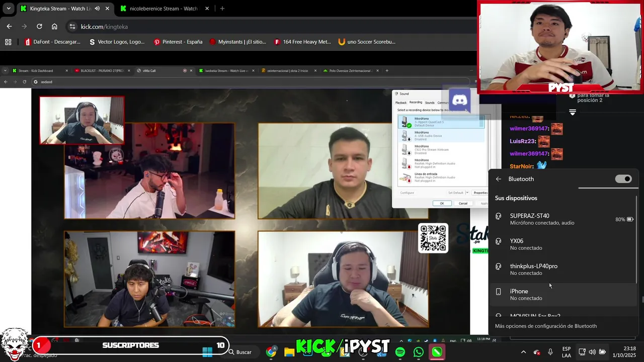Switch to the iwobeka Stream inner tab
644x362 pixels.
pyautogui.click(x=226, y=71)
